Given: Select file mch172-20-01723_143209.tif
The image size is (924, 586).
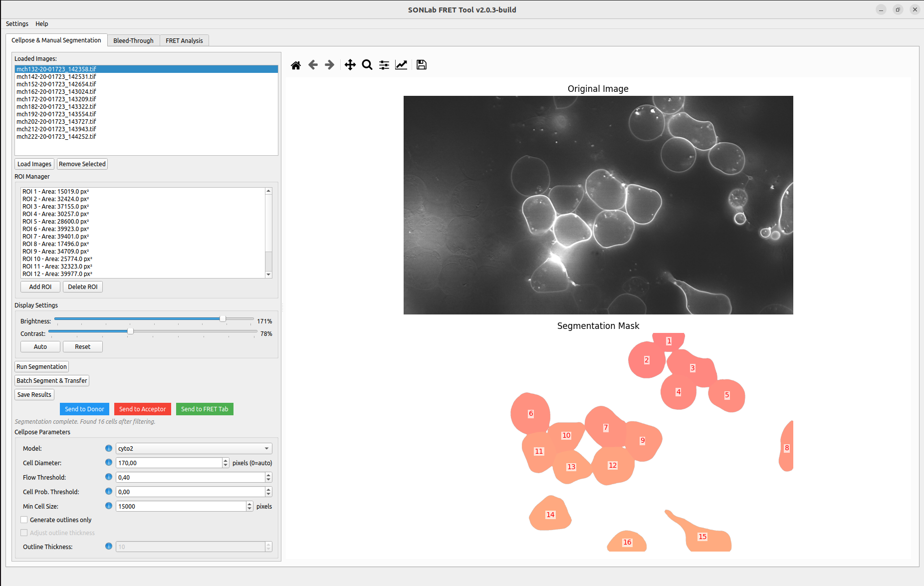Looking at the screenshot, I should [x=146, y=99].
